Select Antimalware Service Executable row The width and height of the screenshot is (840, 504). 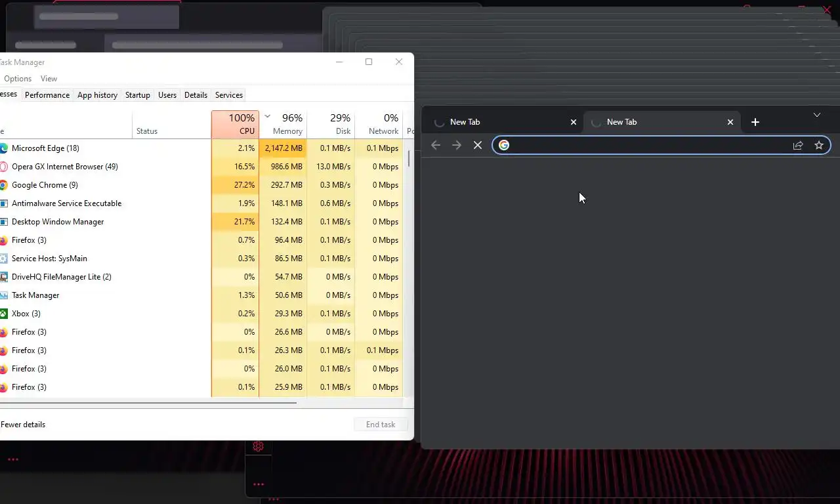click(x=201, y=203)
